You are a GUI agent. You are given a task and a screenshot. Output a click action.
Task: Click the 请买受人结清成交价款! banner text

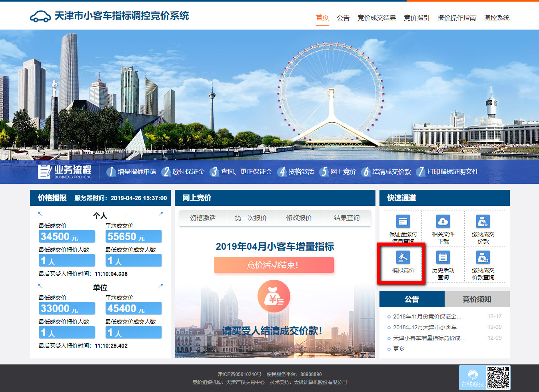[x=272, y=331]
